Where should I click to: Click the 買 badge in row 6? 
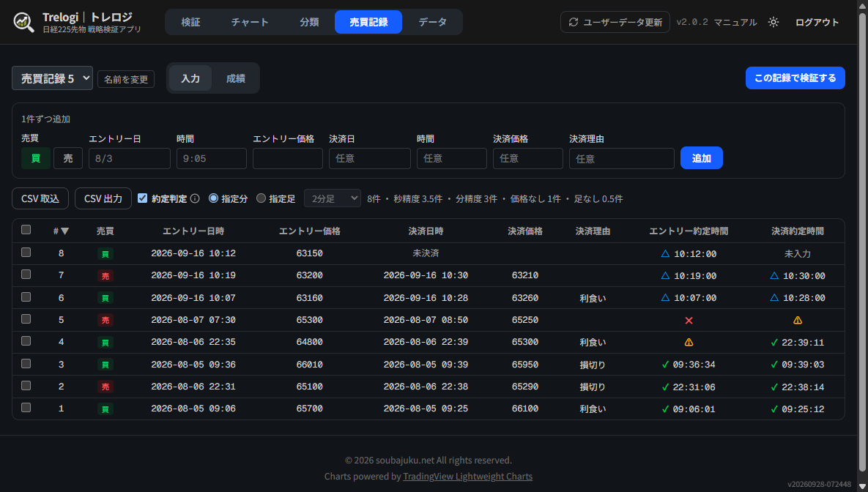(105, 298)
